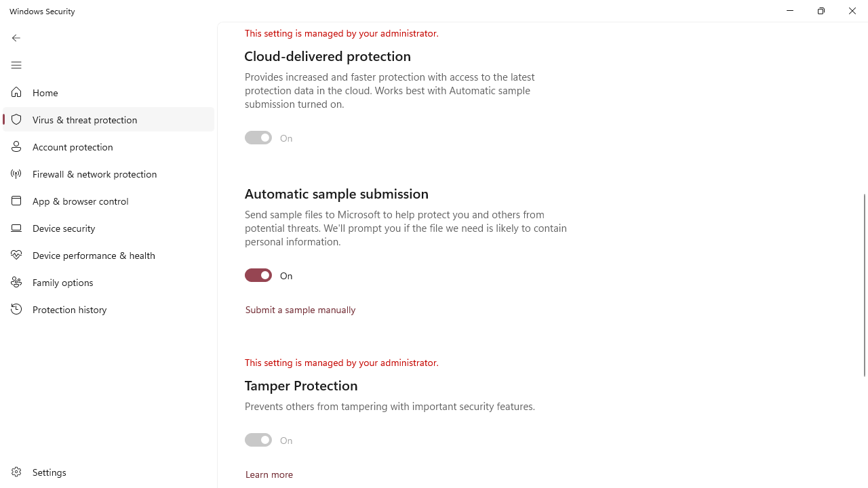Click the Protection history clock icon

point(16,309)
